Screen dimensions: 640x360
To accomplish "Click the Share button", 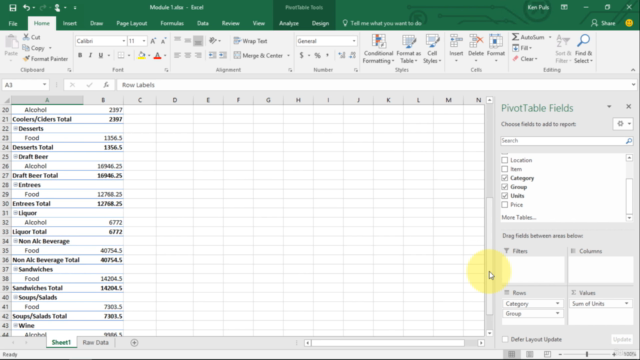I will 603,23.
